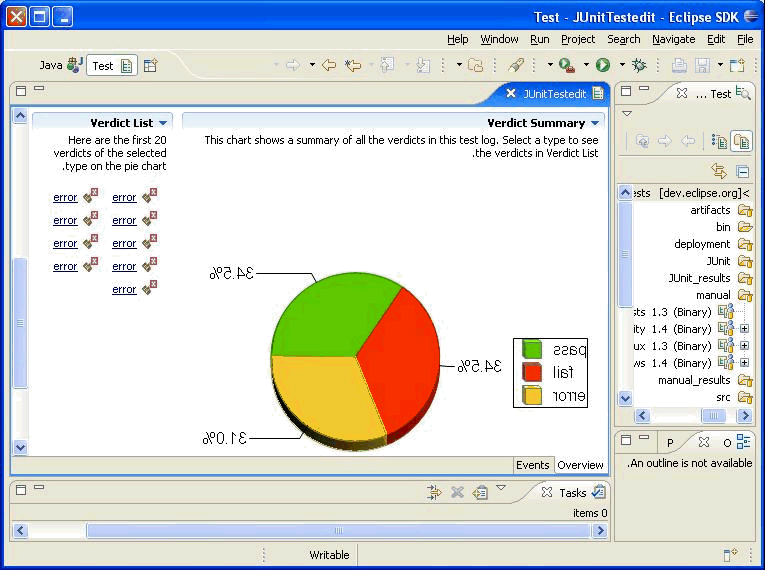
Task: Click the New wizard toolbar icon
Action: coord(738,65)
